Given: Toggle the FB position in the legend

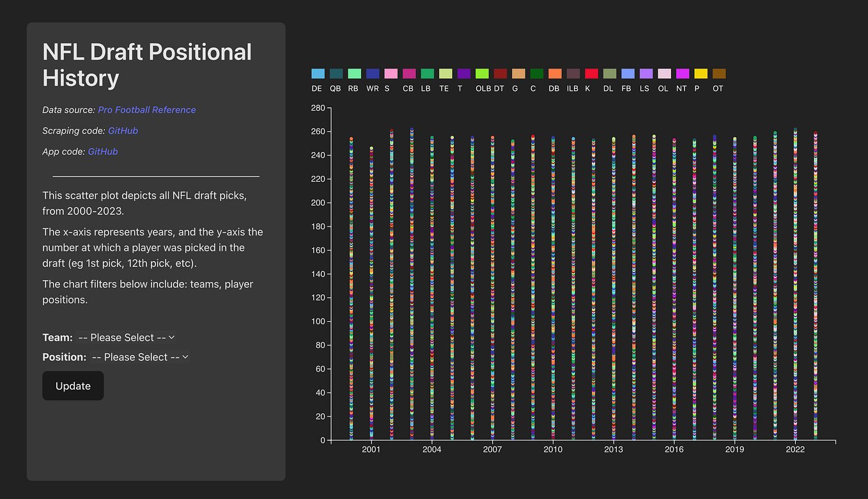Looking at the screenshot, I should pyautogui.click(x=626, y=73).
